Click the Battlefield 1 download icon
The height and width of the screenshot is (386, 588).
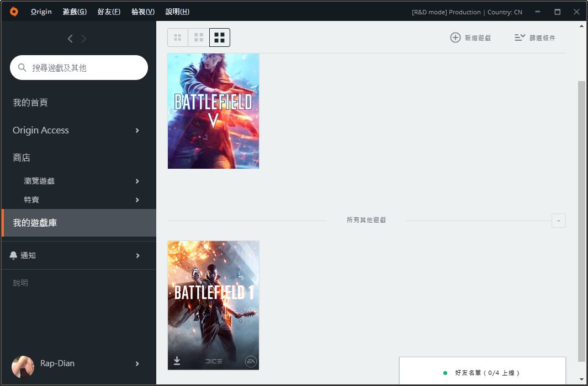point(177,361)
